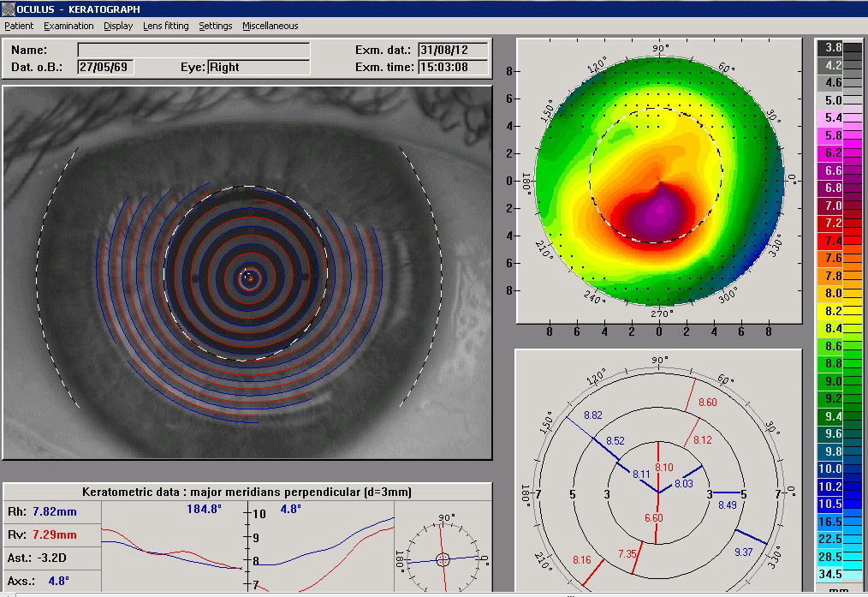Click the Eye field showing Right
This screenshot has width=868, height=597.
click(258, 67)
